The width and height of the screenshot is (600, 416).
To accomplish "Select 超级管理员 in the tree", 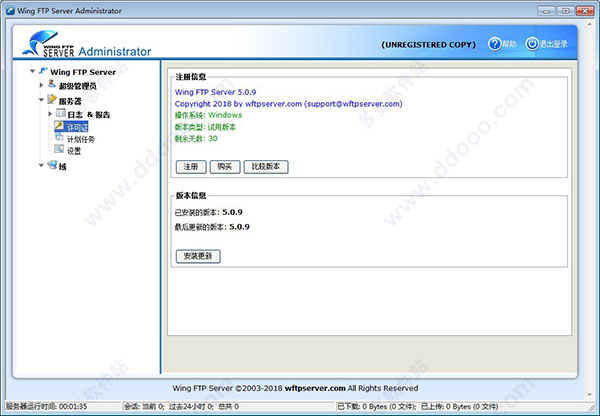I will [78, 86].
